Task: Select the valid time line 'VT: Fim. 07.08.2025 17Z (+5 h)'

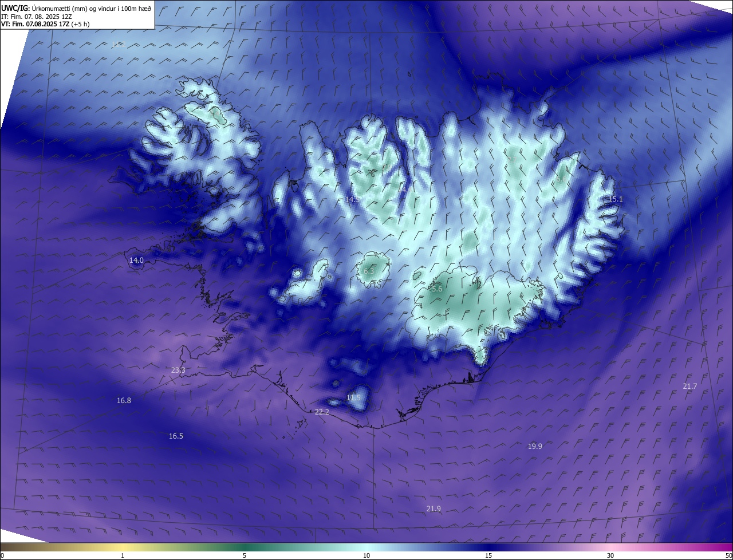Action: tap(45, 24)
